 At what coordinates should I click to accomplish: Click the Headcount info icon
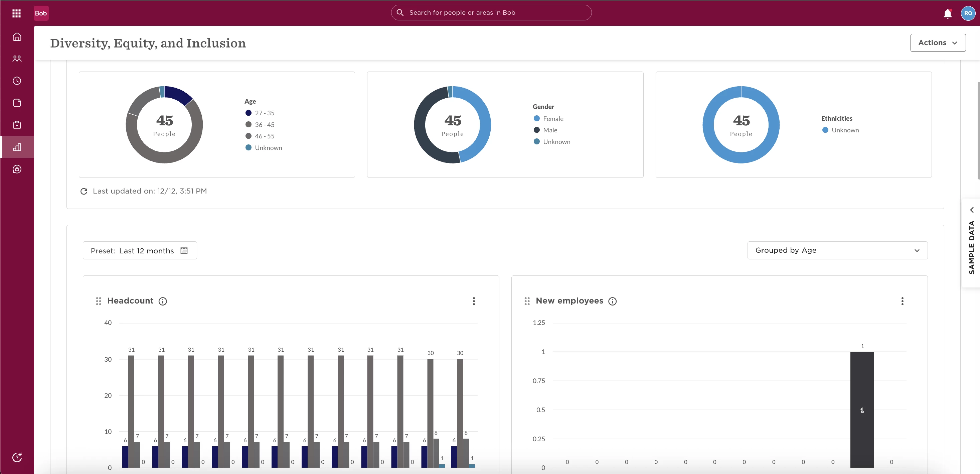pos(163,301)
